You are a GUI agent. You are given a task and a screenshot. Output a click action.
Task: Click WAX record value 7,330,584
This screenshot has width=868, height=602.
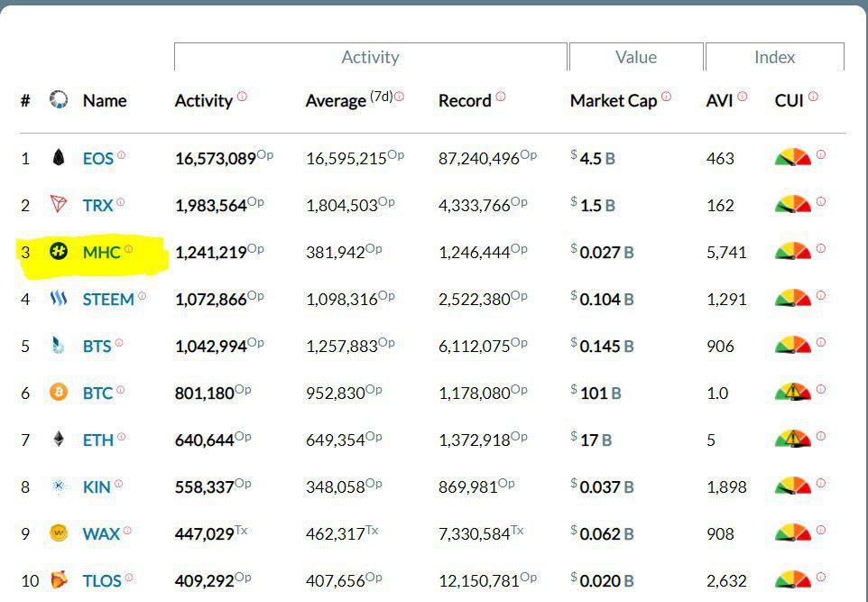pyautogui.click(x=475, y=534)
